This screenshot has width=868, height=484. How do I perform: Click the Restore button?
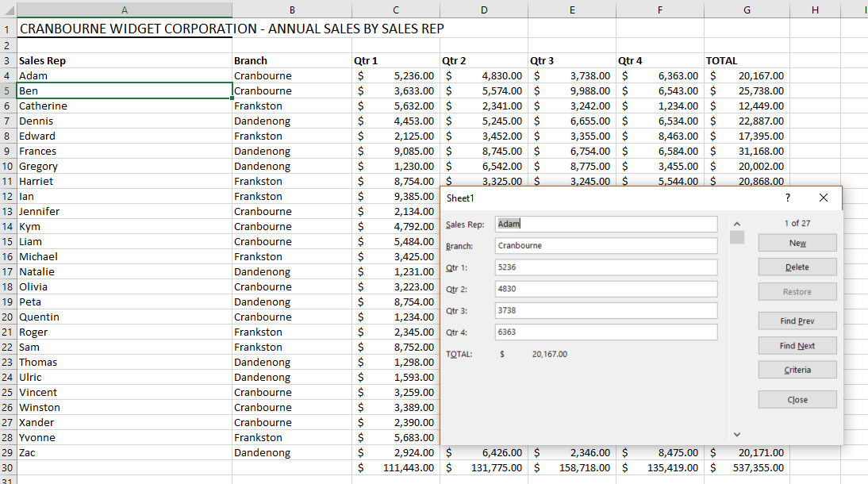[797, 291]
